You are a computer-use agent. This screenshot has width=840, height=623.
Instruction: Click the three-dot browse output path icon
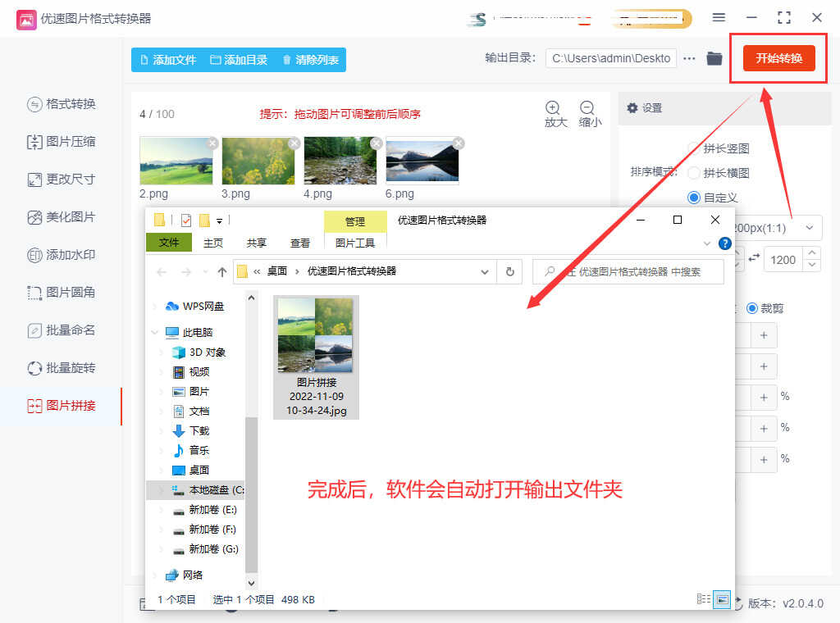(x=689, y=58)
